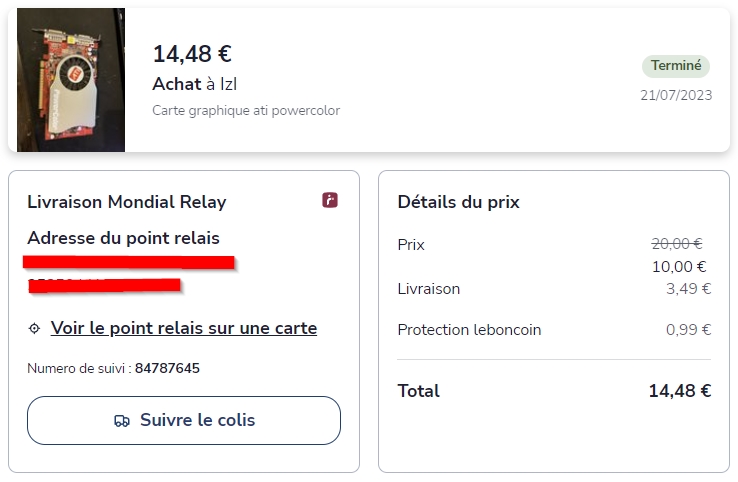Click the 14,48 € price in header card
Screen dimensions: 738x482
[192, 54]
